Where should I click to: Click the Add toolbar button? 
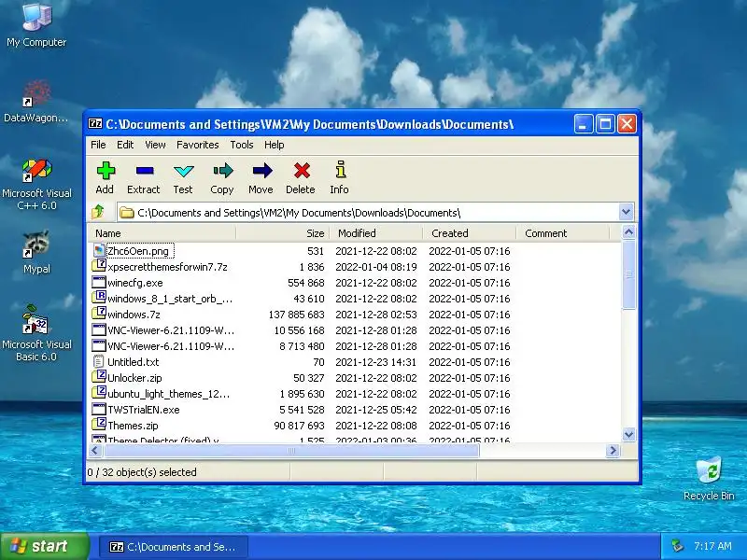pos(105,178)
